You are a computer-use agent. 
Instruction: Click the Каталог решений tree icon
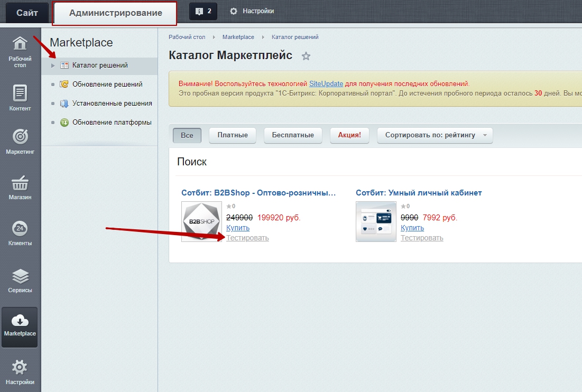[x=64, y=66]
